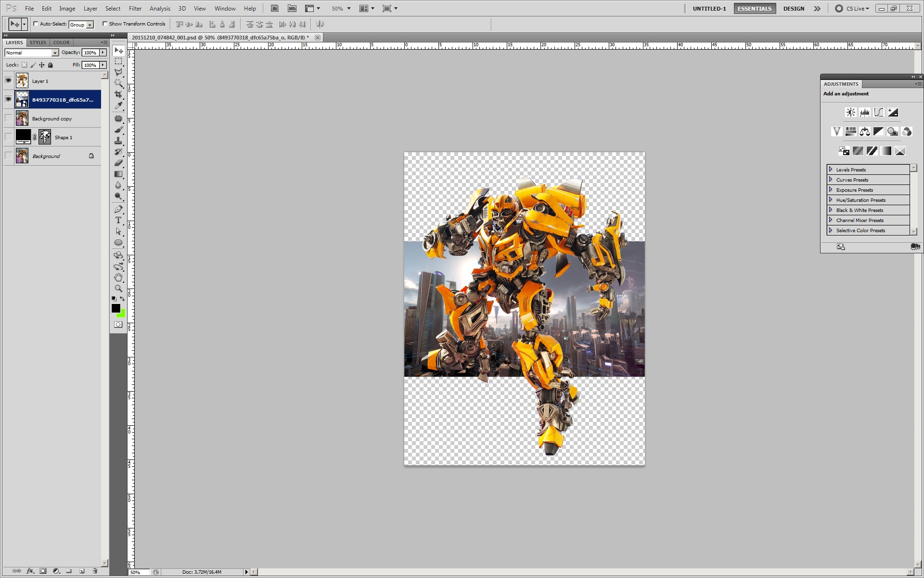The height and width of the screenshot is (578, 924).
Task: Open the Filter menu
Action: coord(135,9)
